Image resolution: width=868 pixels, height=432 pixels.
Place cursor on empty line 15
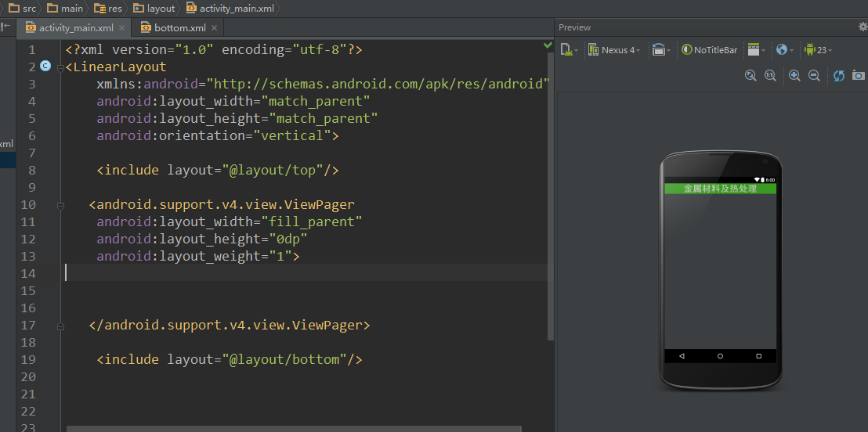click(x=306, y=290)
